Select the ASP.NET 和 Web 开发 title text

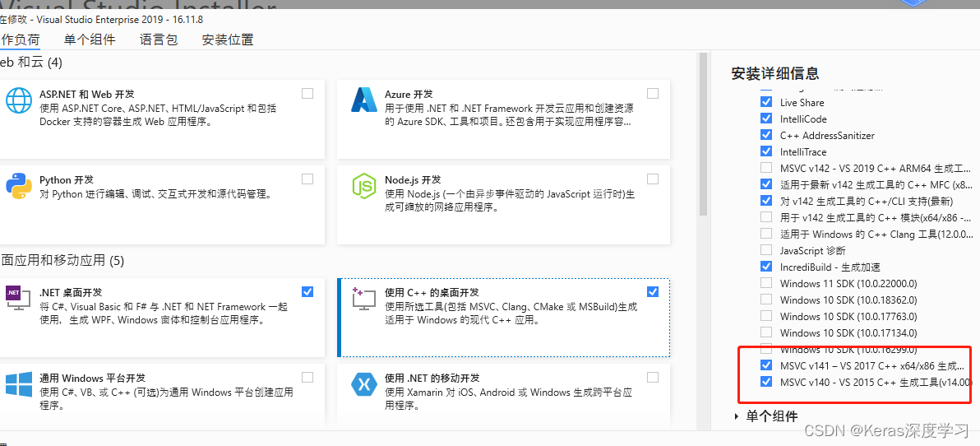pyautogui.click(x=87, y=95)
